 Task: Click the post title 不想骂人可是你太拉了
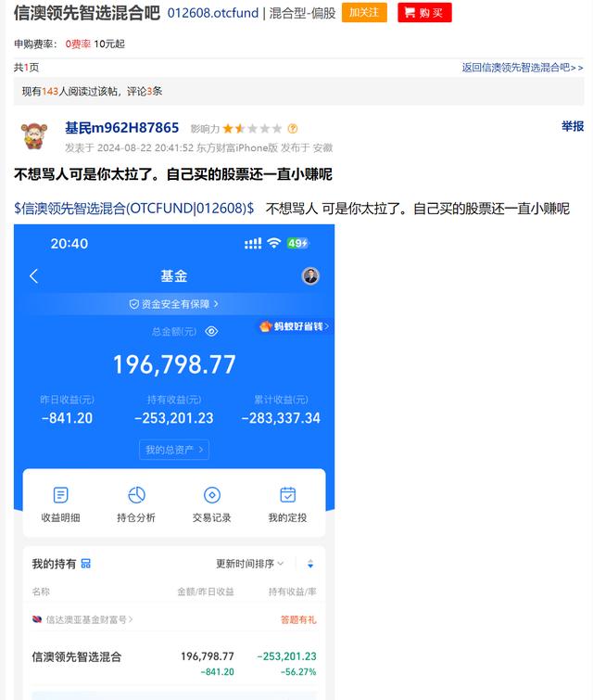point(173,174)
